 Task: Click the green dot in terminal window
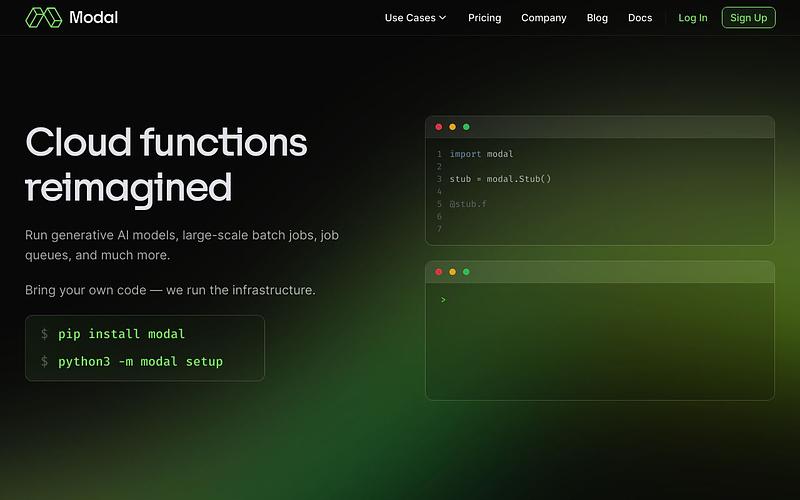(x=466, y=272)
